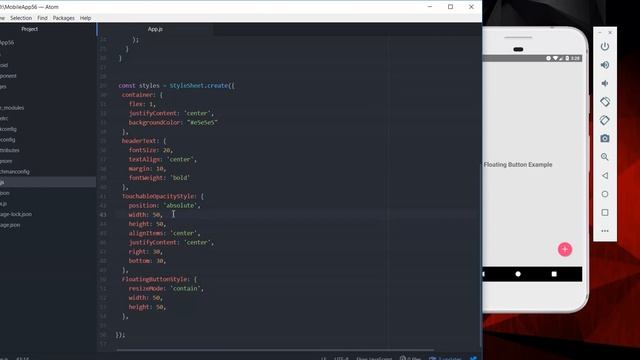Rotate the emulator left
This screenshot has width=640, height=360.
pyautogui.click(x=605, y=102)
